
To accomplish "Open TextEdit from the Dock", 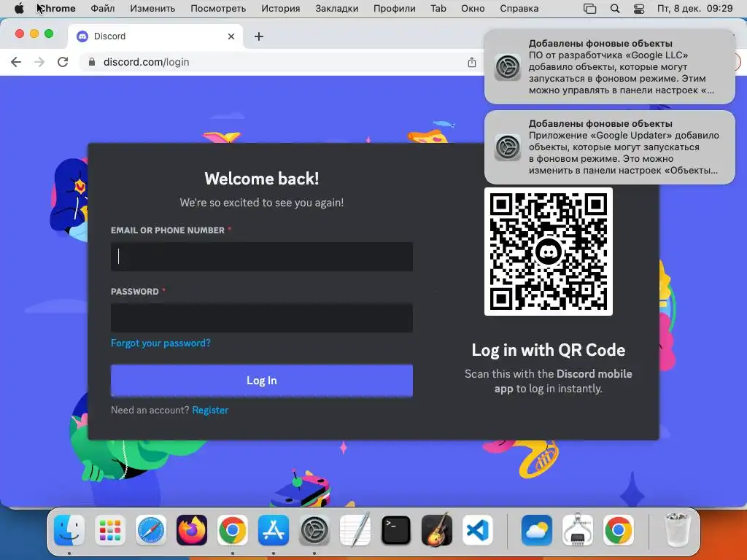I will coord(355,530).
